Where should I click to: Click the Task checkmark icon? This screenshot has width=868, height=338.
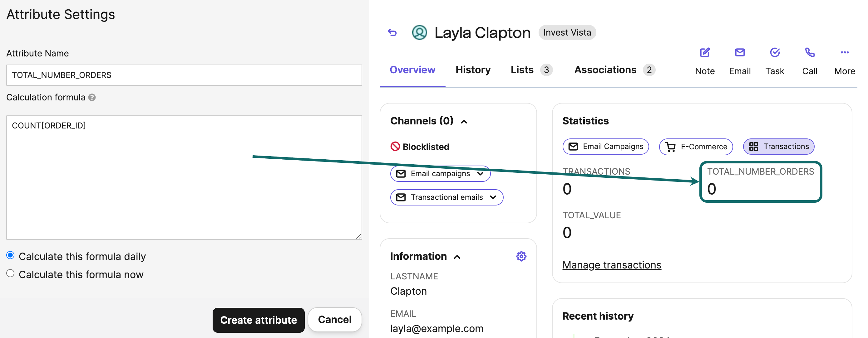[x=775, y=52]
